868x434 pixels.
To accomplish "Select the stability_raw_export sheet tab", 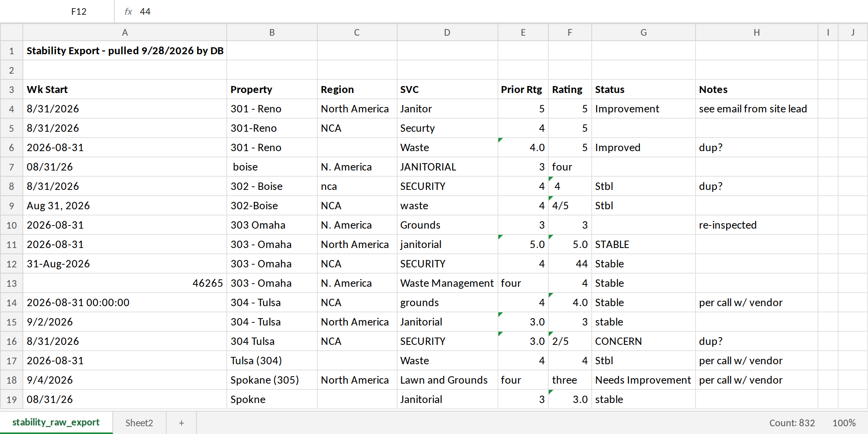I will [x=56, y=422].
